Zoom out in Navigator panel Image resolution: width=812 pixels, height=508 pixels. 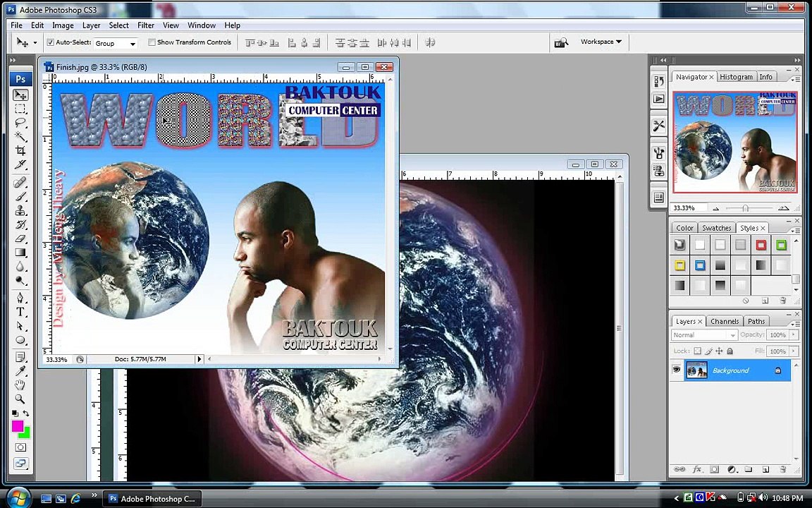tap(715, 208)
